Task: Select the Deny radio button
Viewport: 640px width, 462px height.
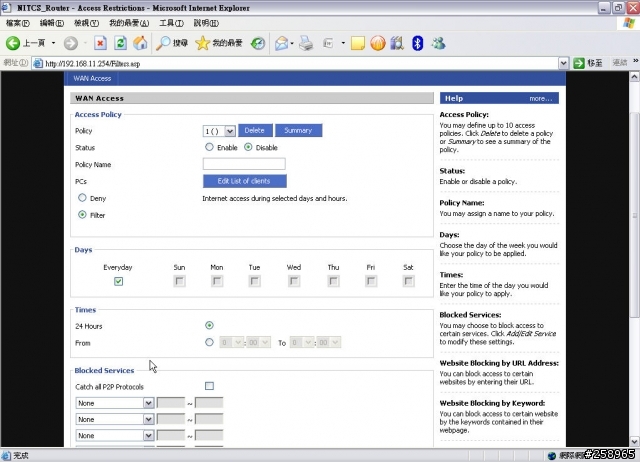Action: (82, 198)
